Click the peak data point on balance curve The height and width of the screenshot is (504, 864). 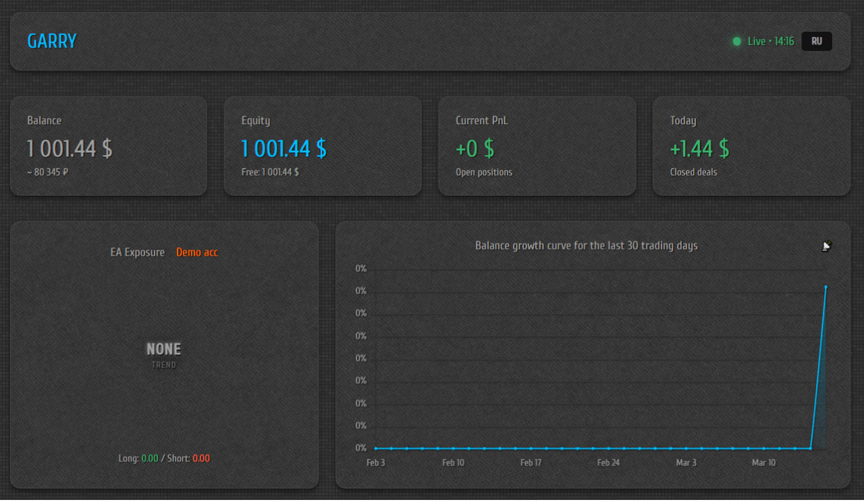(826, 287)
